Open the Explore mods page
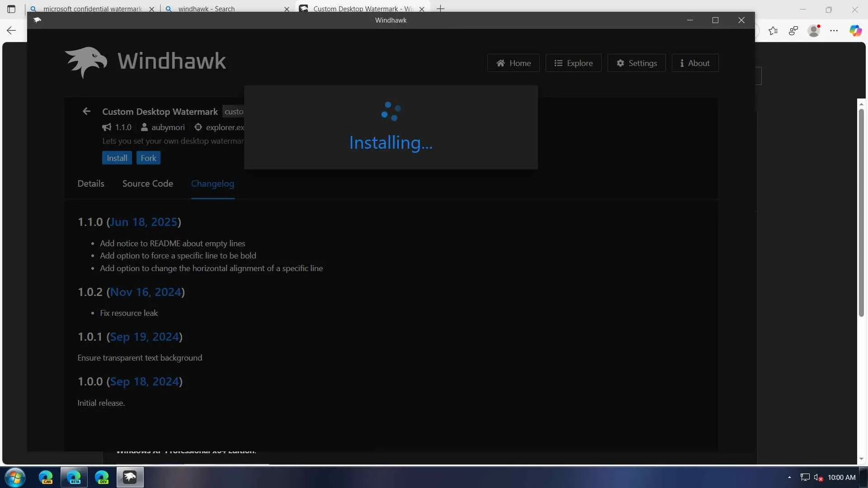The width and height of the screenshot is (868, 488). pos(573,63)
